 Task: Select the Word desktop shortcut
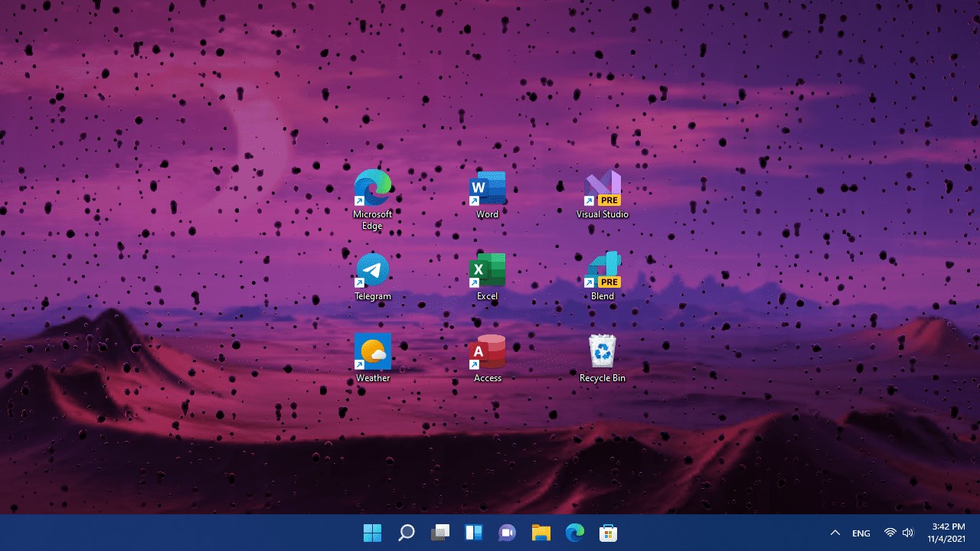click(x=488, y=194)
